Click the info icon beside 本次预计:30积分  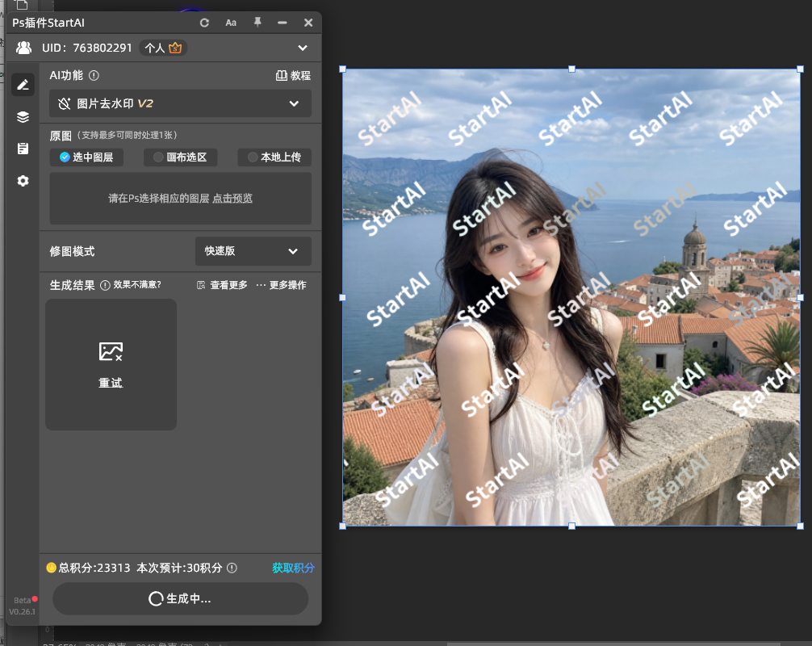[x=232, y=568]
